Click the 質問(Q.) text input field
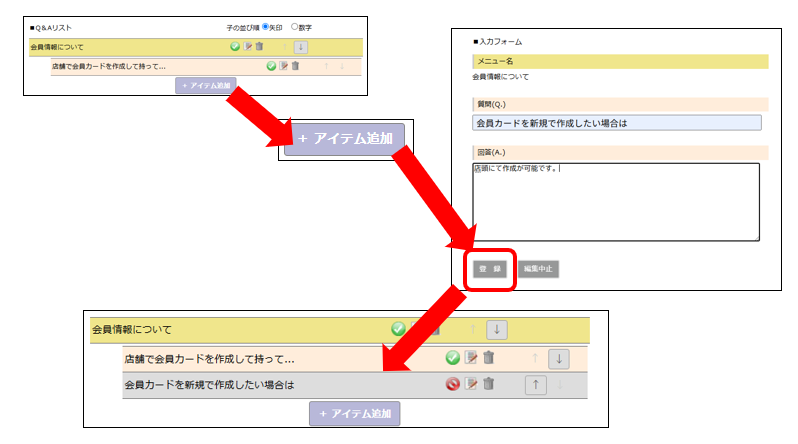 [x=616, y=123]
